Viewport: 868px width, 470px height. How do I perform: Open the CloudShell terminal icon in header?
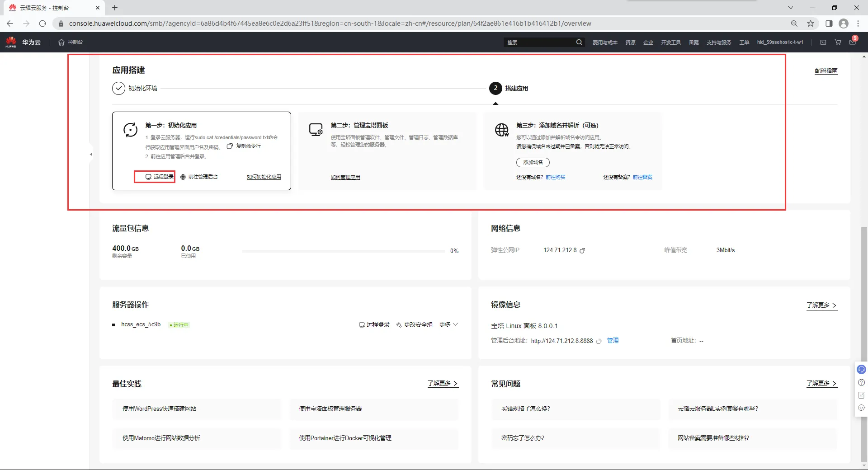pos(823,42)
